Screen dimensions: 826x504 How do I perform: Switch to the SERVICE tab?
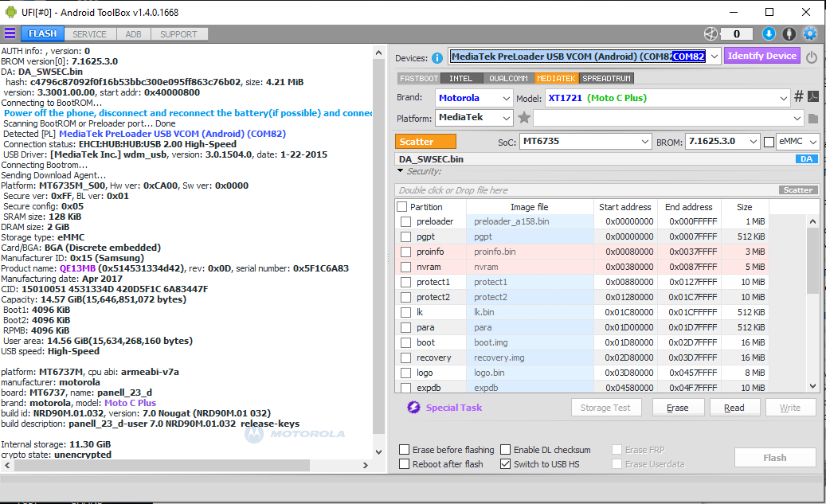coord(89,34)
